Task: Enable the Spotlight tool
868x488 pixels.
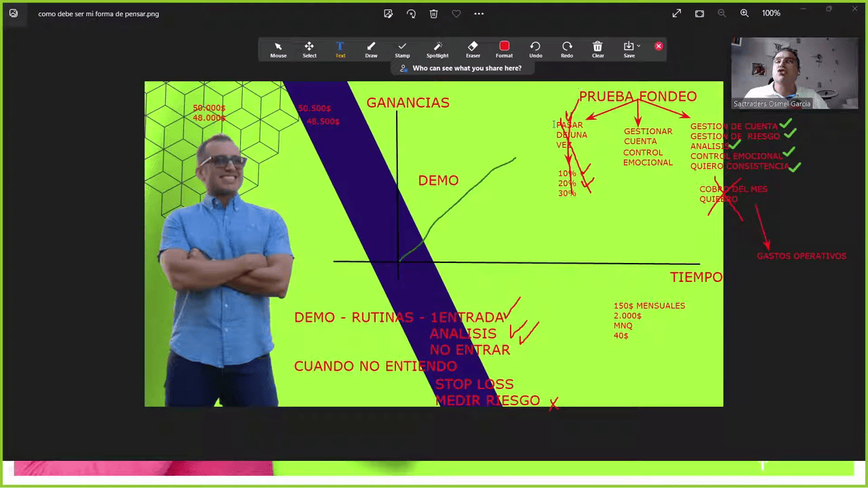Action: coord(437,49)
